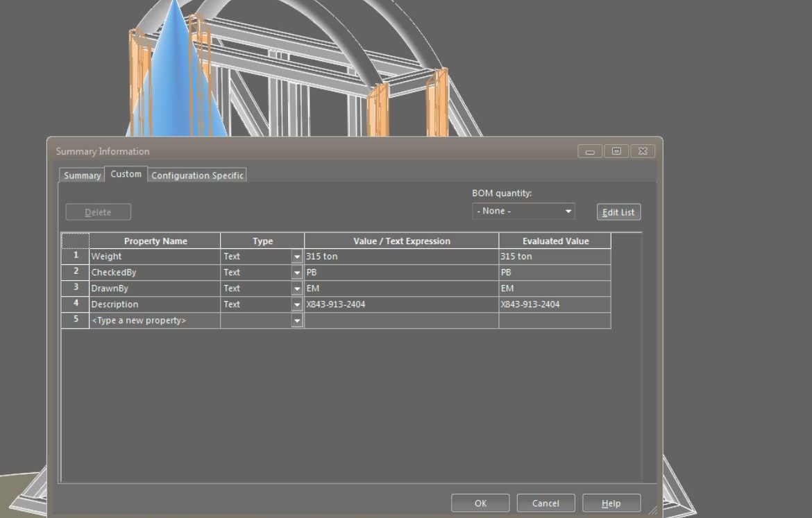Select the Custom tab
The image size is (812, 518).
[x=126, y=174]
